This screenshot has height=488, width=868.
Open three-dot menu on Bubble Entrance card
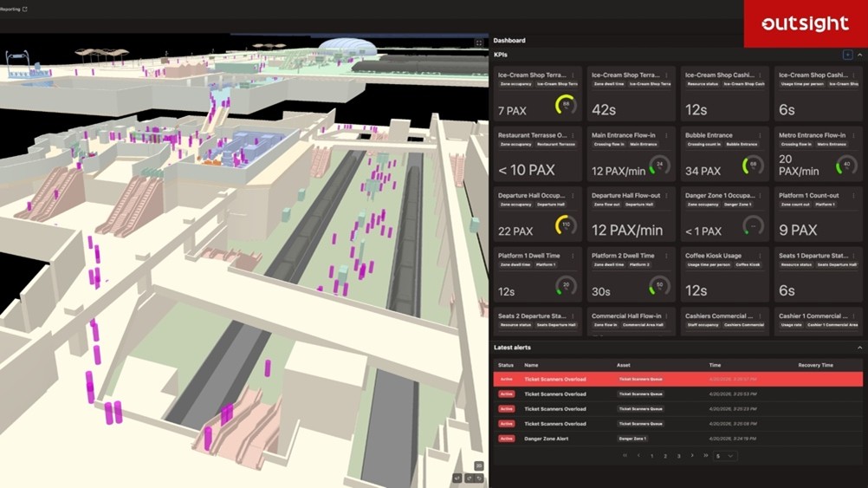pos(761,135)
